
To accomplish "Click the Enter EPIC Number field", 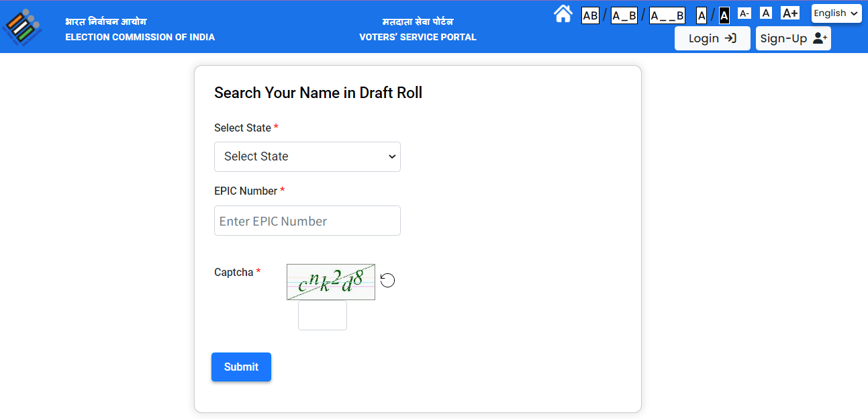I will (307, 220).
